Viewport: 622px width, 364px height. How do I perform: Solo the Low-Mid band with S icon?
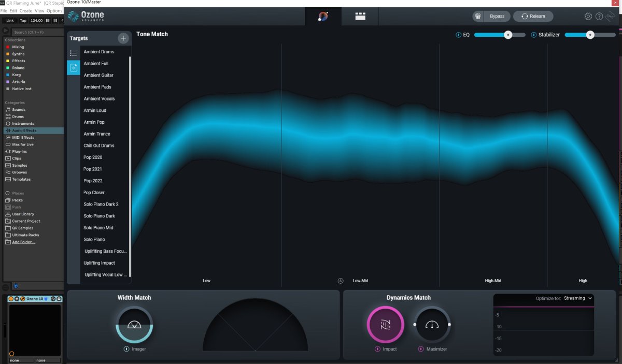coord(341,281)
